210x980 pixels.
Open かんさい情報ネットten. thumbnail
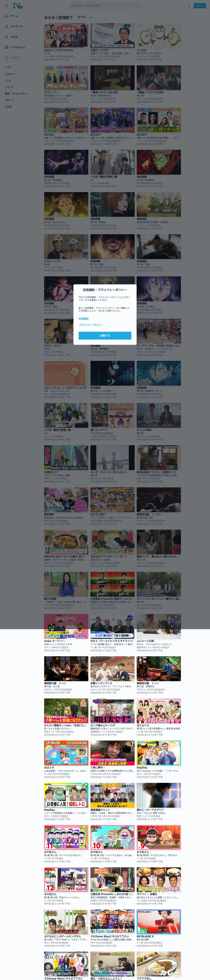[66, 711]
